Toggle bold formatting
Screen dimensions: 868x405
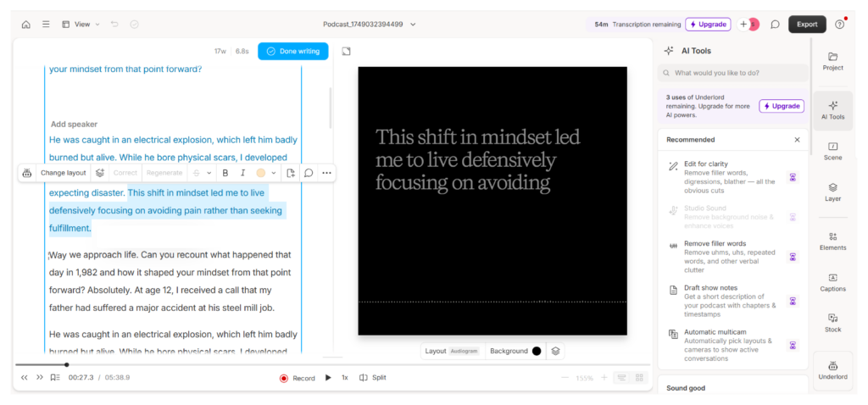pyautogui.click(x=225, y=173)
